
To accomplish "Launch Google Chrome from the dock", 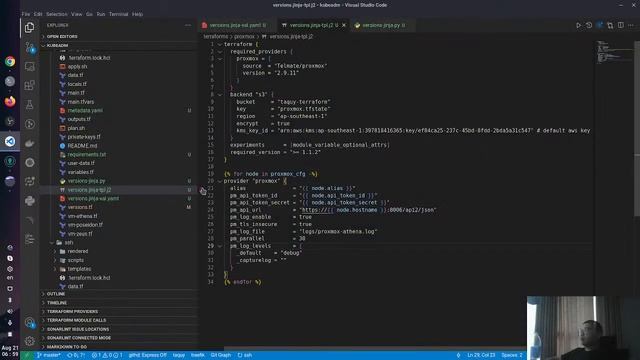I will tap(10, 62).
